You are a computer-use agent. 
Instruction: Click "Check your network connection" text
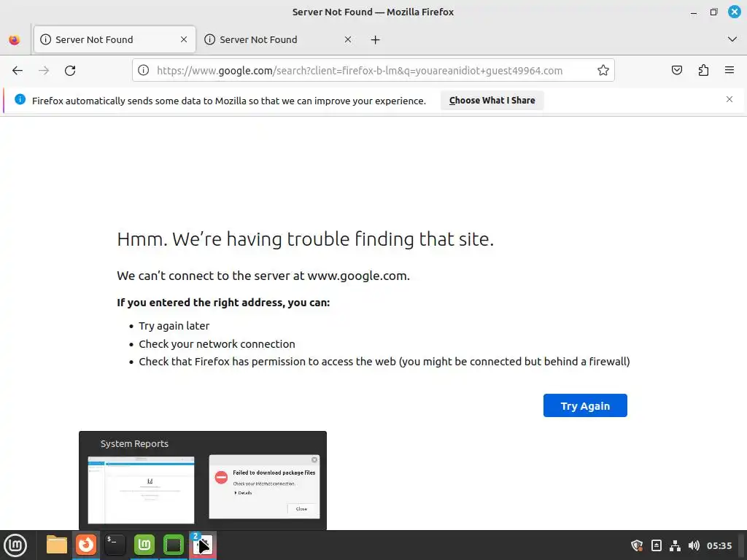217,344
